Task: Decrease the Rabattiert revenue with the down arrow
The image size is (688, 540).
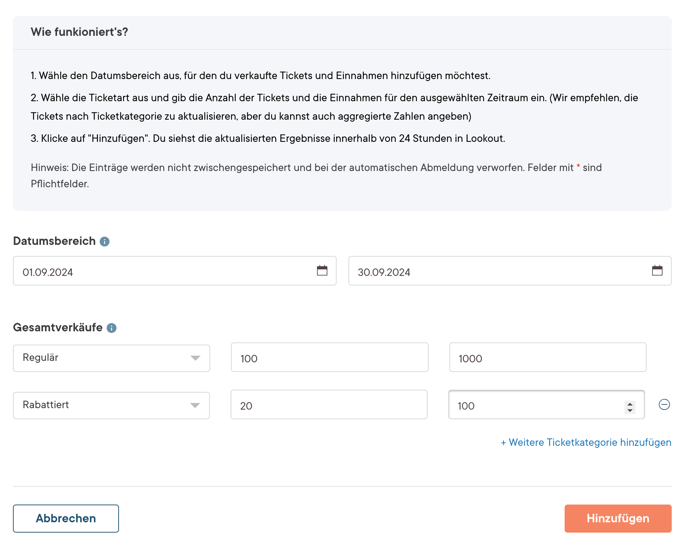Action: [630, 411]
